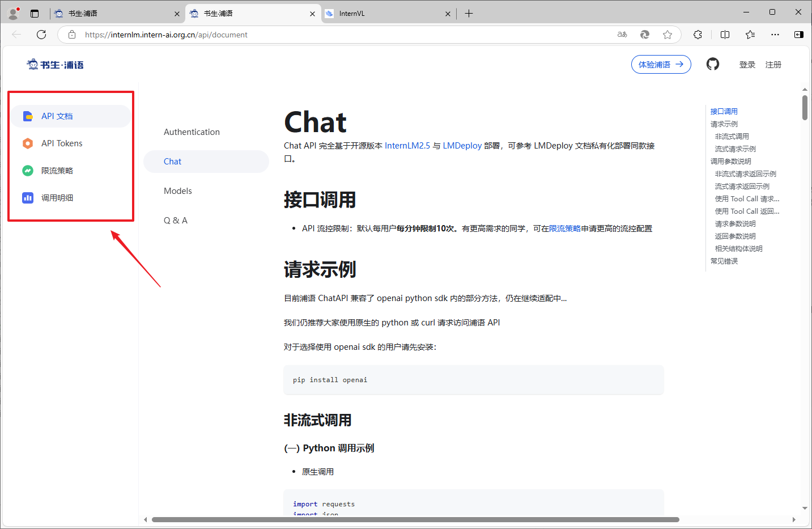Open the GitHub icon link in header

pyautogui.click(x=713, y=64)
